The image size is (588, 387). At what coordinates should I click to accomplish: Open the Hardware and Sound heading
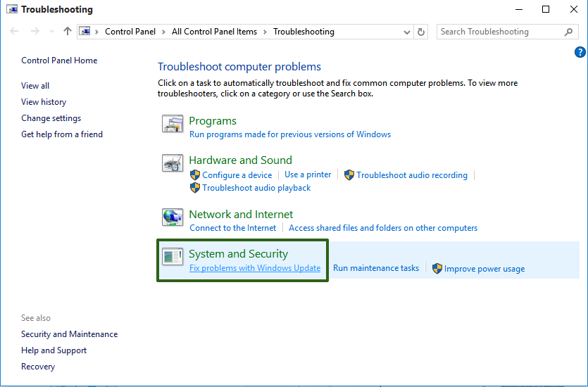240,160
